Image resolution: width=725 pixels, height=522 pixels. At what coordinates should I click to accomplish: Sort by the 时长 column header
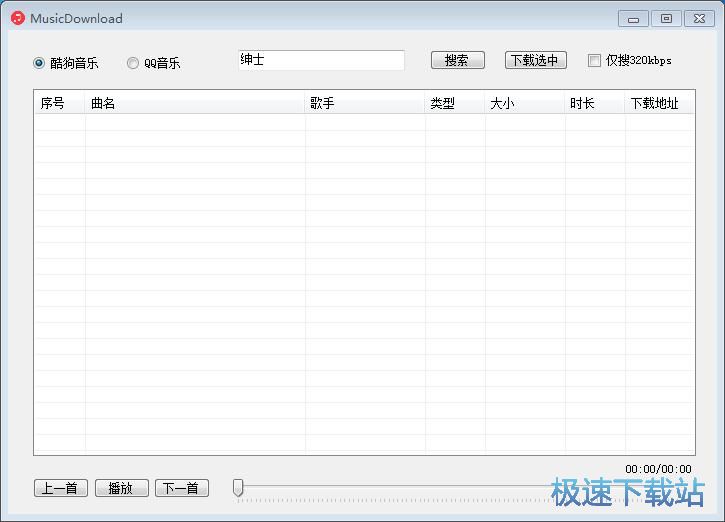tap(595, 103)
